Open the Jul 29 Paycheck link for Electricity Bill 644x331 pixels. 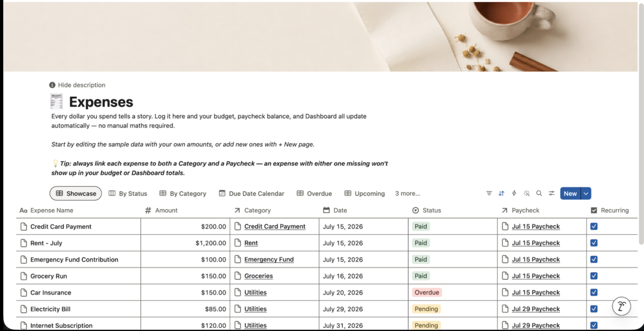536,309
